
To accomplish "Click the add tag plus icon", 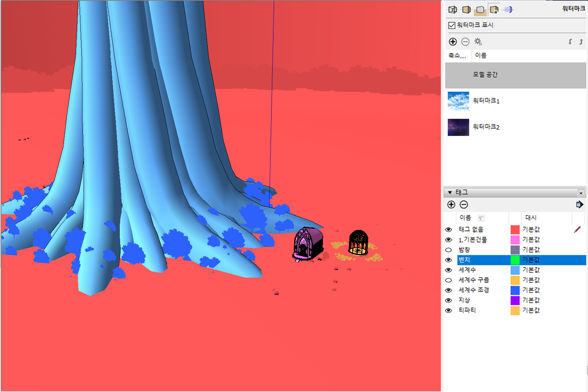I will [451, 204].
